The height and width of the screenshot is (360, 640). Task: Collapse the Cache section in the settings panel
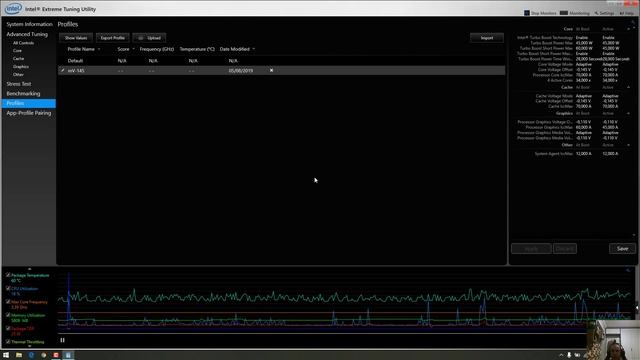(629, 87)
